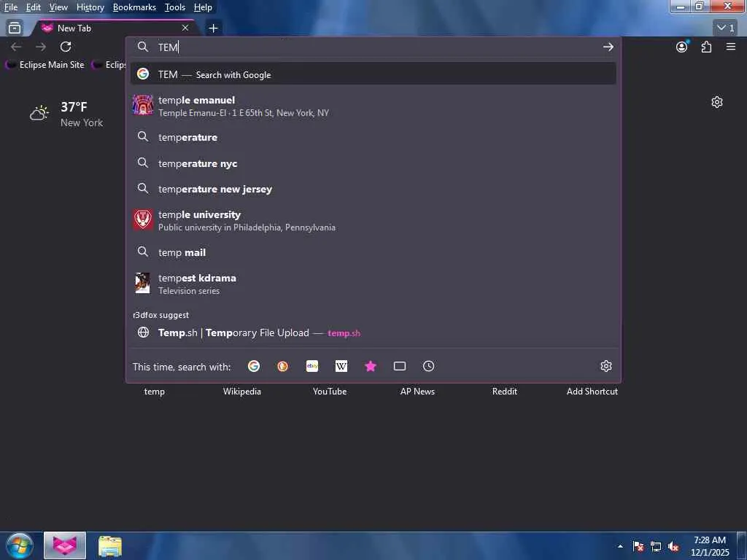This screenshot has height=560, width=747.
Task: Click the Firefox View icon beside tabs
Action: coord(15,28)
